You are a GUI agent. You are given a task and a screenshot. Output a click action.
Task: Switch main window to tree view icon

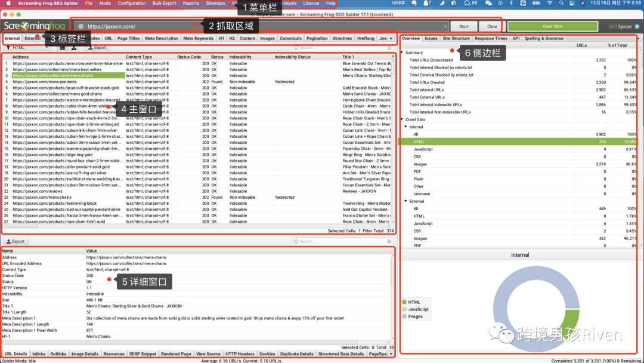pyautogui.click(x=74, y=48)
